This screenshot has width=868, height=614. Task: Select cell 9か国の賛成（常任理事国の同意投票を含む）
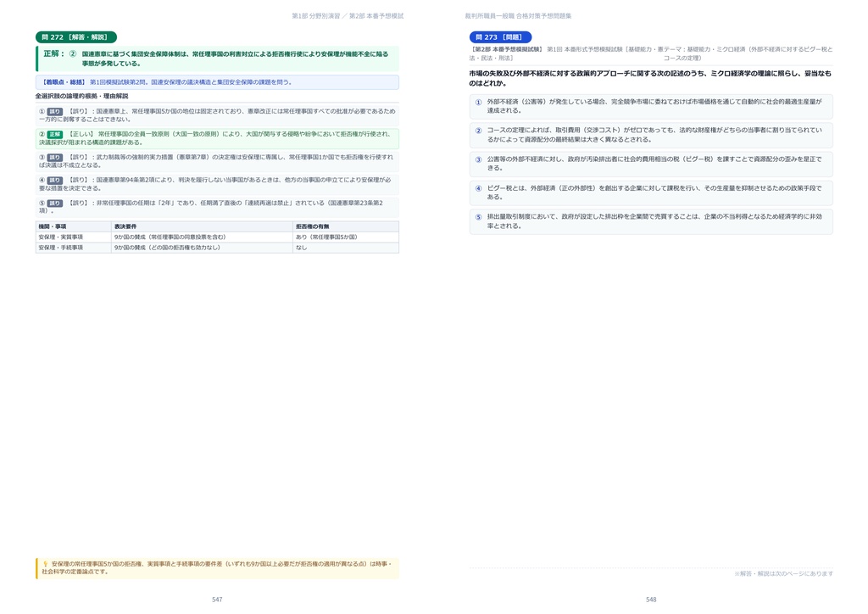click(202, 237)
